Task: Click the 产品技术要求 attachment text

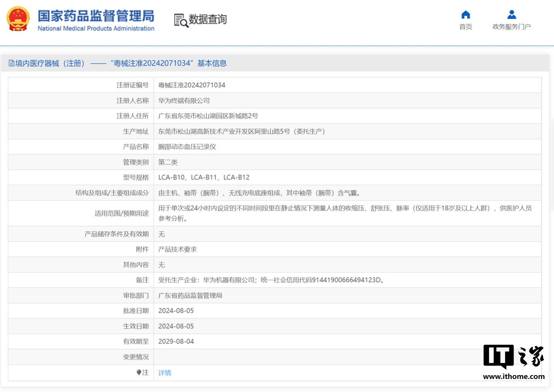Action: [x=177, y=249]
